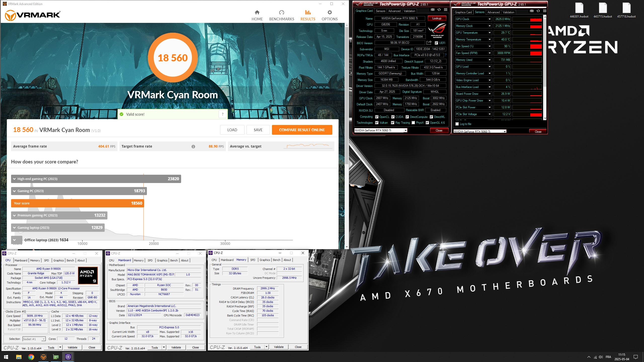Expand High-end gaming PC (2023) comparison row
This screenshot has width=644, height=362.
pos(96,179)
